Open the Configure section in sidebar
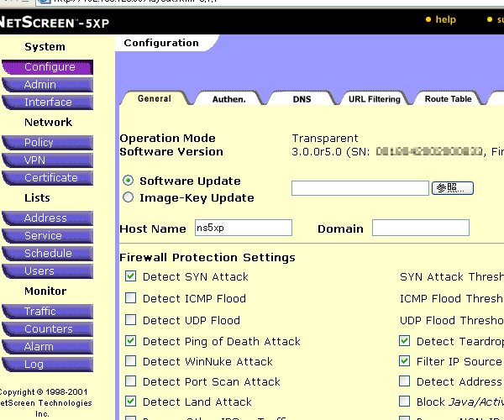504x420 pixels. 48,67
